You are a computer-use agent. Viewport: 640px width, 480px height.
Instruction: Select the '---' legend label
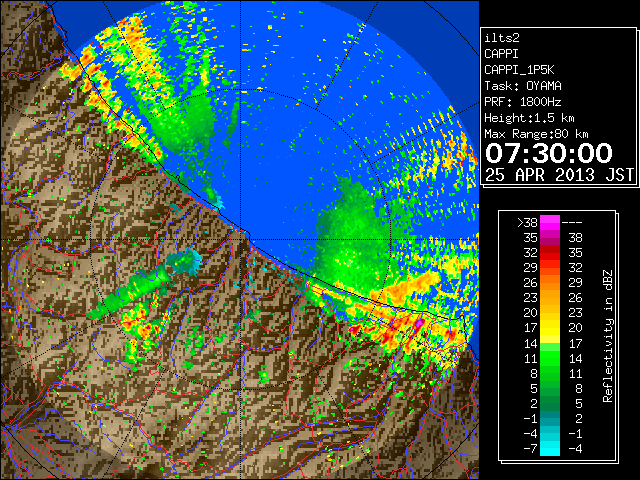click(x=572, y=222)
